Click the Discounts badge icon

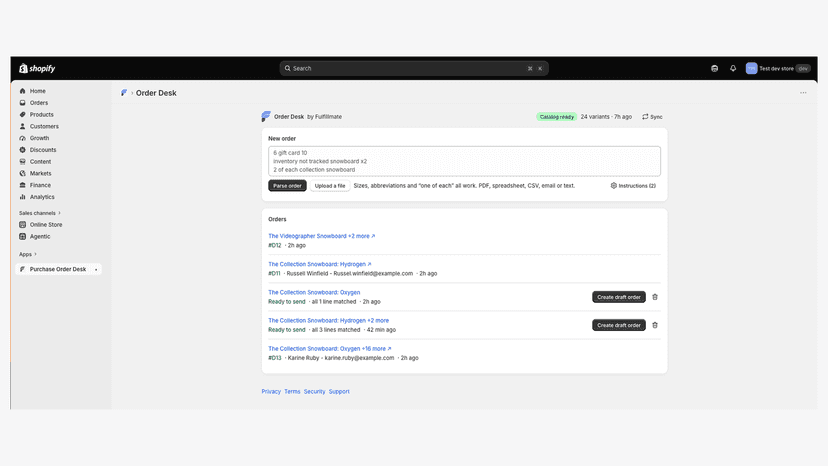22,150
